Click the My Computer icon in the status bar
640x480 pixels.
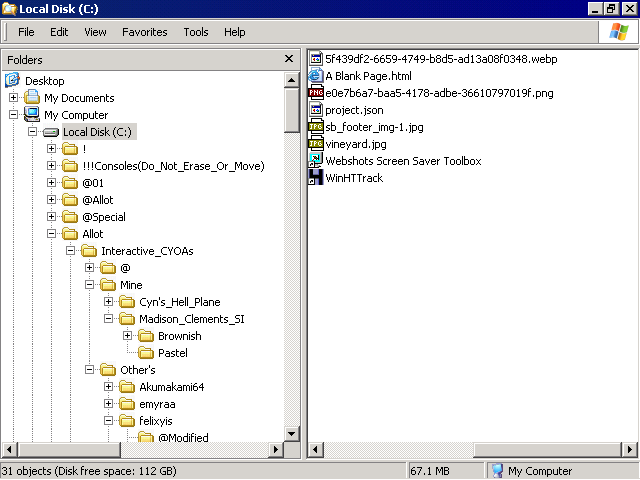[x=498, y=471]
